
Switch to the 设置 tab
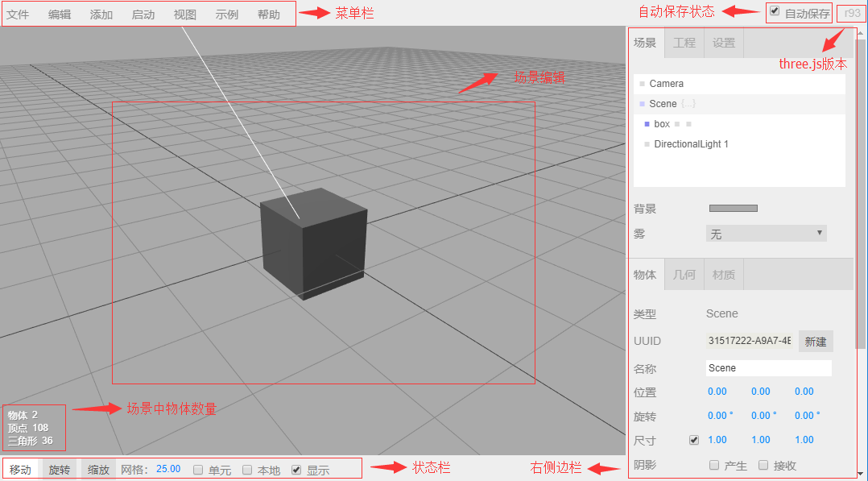coord(724,43)
